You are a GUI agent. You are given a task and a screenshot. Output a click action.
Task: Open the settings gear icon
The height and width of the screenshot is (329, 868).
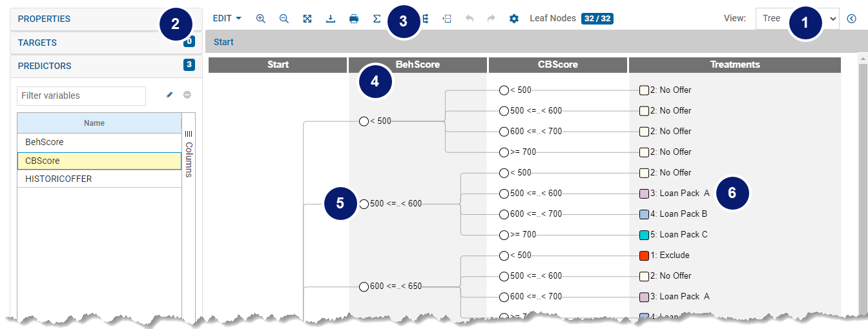[x=514, y=19]
